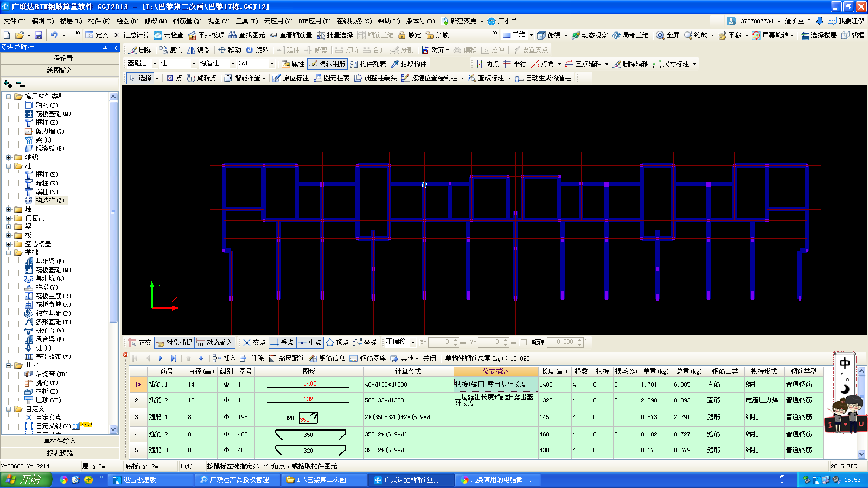Image resolution: width=868 pixels, height=488 pixels.
Task: Open the 绘图(D) menu
Action: click(127, 21)
